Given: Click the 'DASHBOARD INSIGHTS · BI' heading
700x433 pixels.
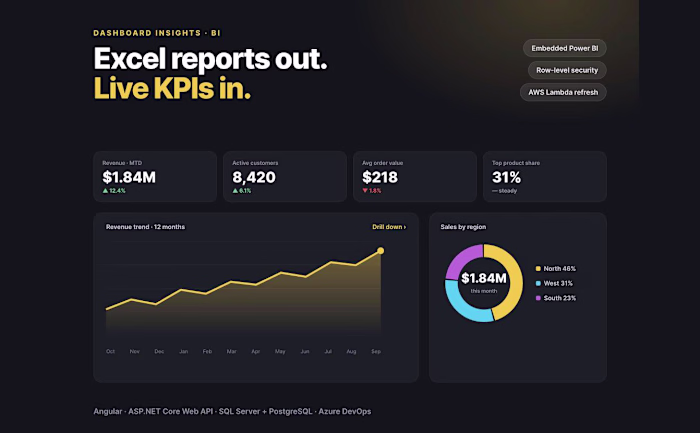Looking at the screenshot, I should click(x=157, y=33).
